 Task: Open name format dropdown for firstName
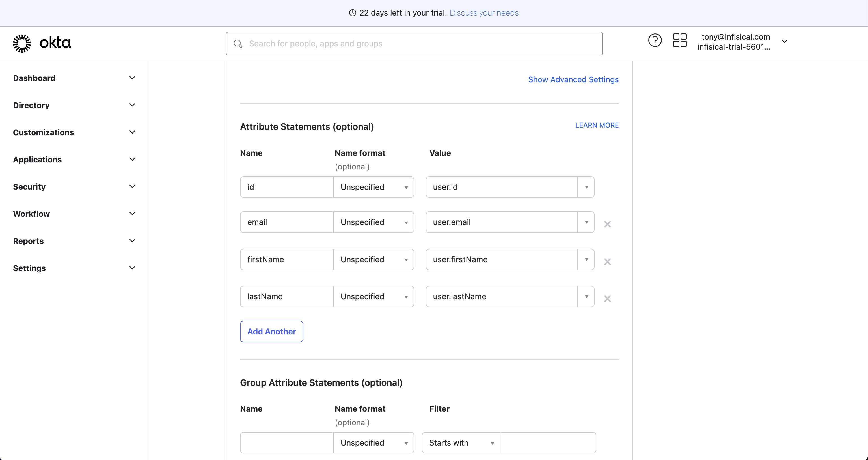coord(374,259)
